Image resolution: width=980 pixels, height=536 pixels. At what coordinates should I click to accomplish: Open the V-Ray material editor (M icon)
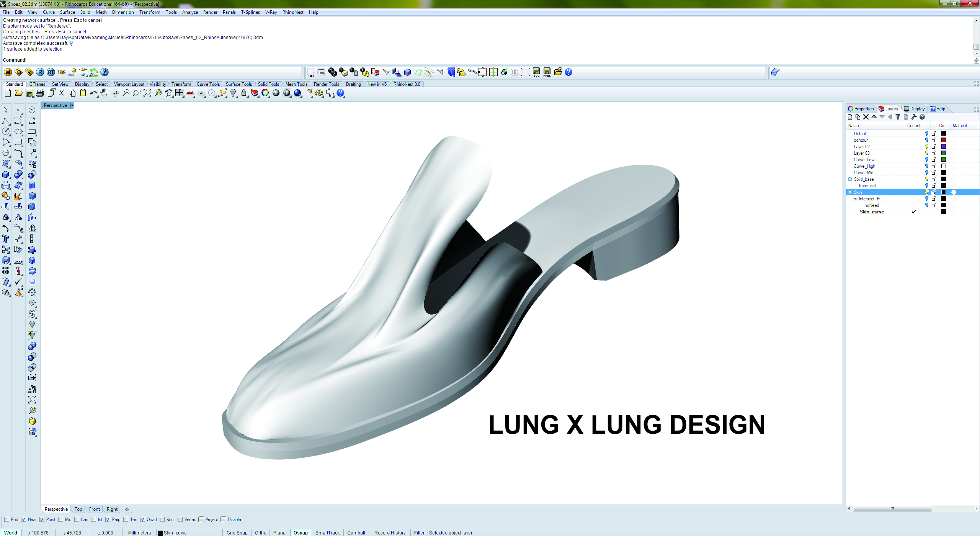(x=8, y=72)
